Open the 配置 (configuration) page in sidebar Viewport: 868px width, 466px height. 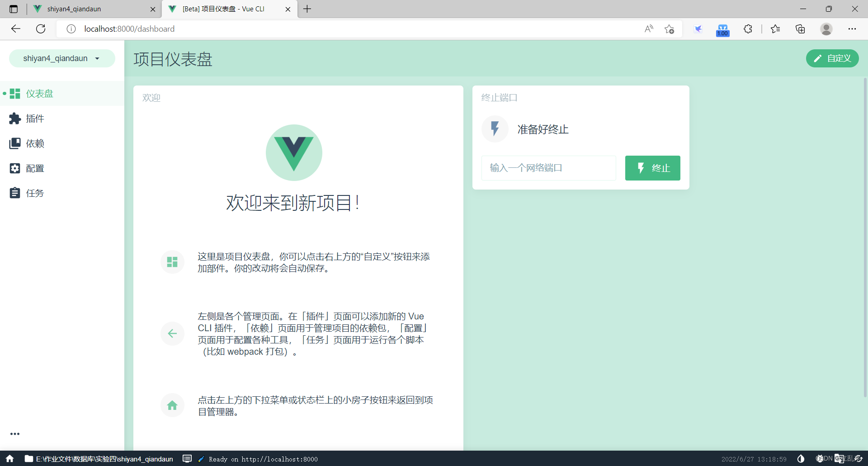(34, 168)
